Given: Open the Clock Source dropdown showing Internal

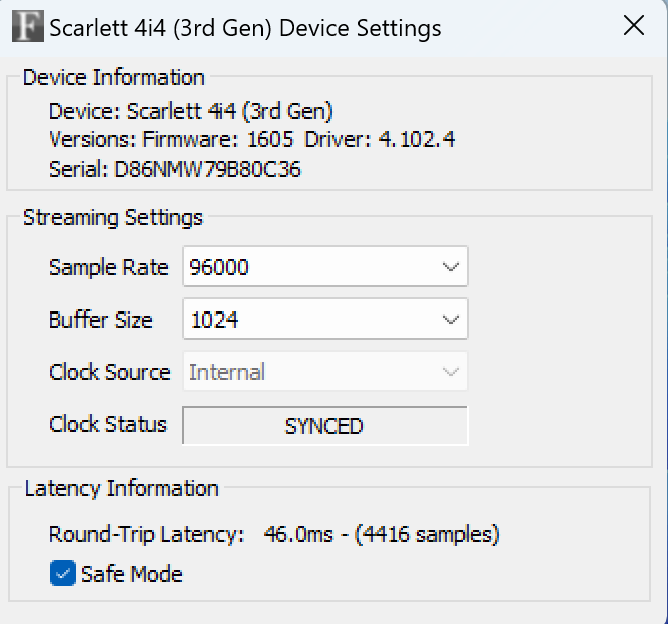Looking at the screenshot, I should click(x=325, y=371).
